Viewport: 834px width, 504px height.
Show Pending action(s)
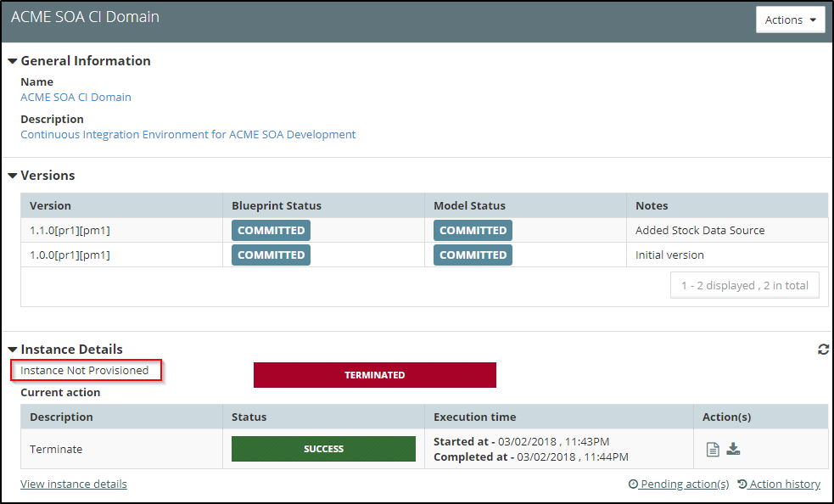tap(679, 484)
